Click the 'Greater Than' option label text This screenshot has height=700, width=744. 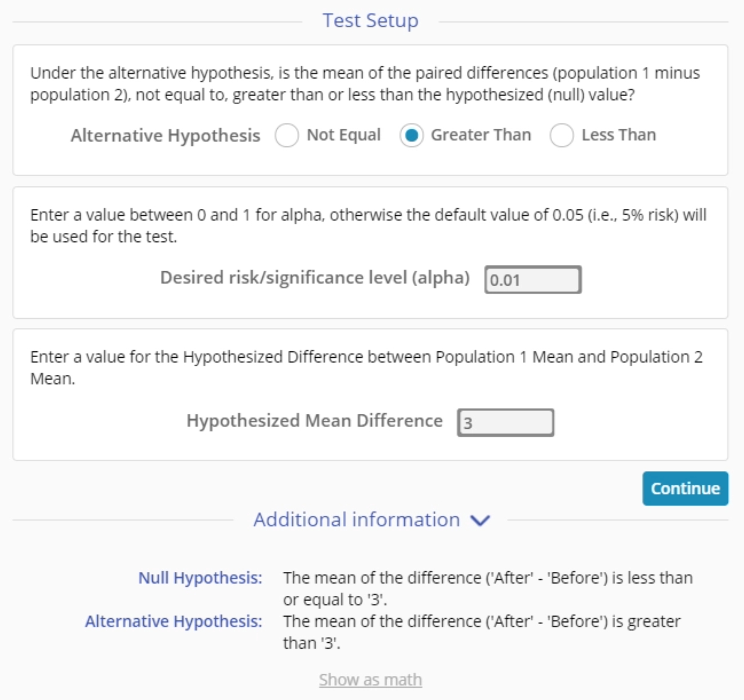tap(481, 135)
